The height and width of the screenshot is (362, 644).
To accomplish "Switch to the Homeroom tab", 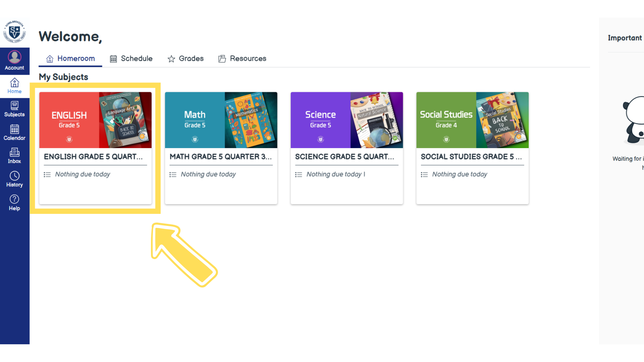I will tap(70, 59).
